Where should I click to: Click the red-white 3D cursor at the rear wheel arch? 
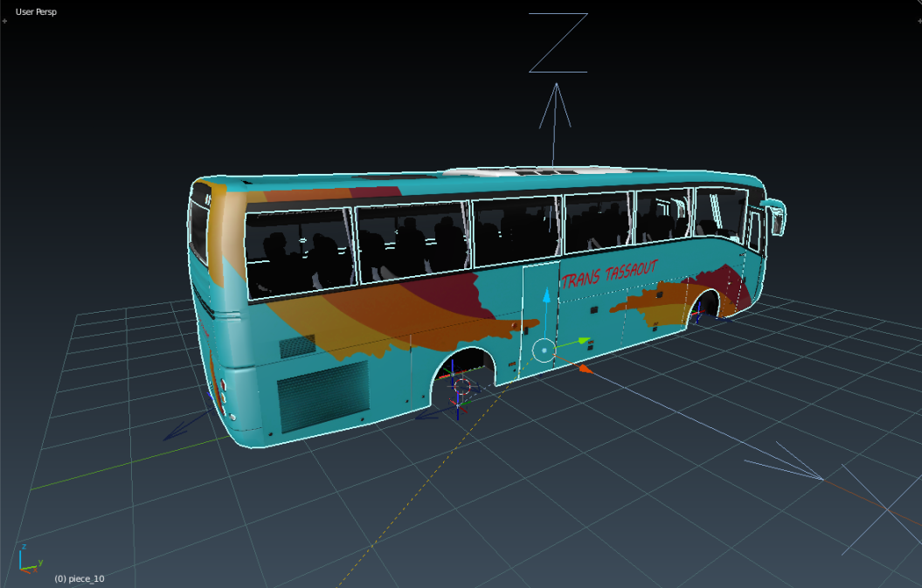(x=461, y=386)
